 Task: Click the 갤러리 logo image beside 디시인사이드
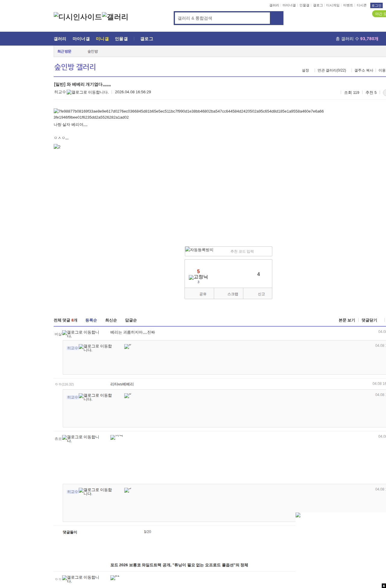pyautogui.click(x=115, y=17)
